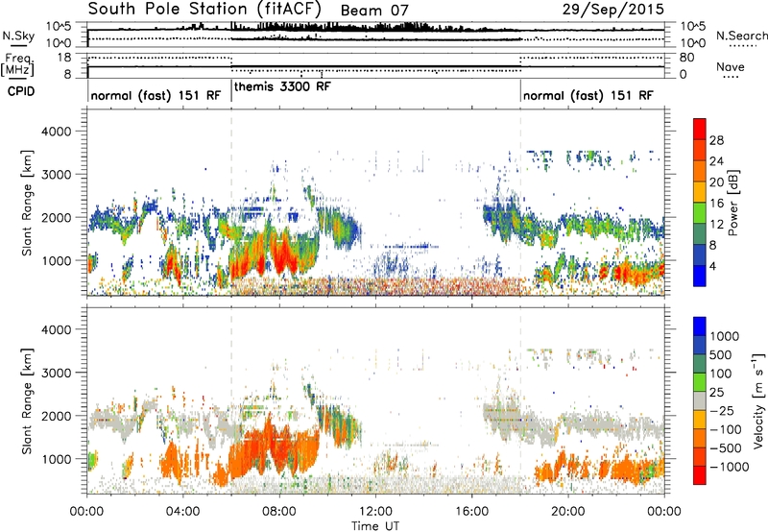
Task: Click the 'Freq. [MHz]' axis label
Action: point(17,64)
